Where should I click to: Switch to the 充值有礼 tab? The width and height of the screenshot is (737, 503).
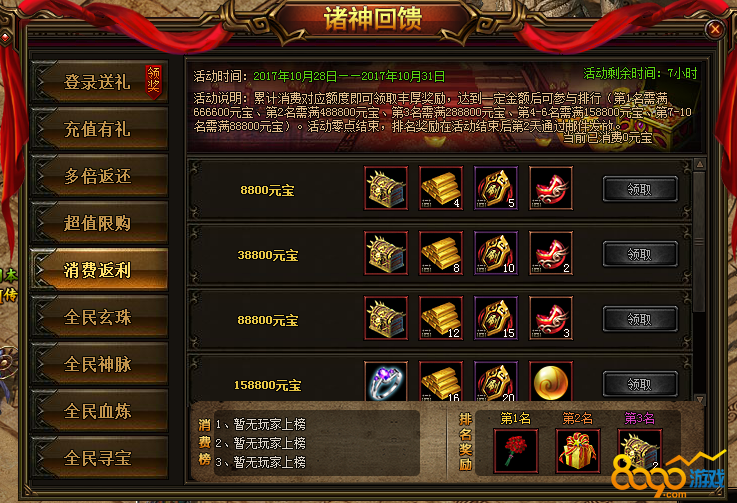point(99,129)
